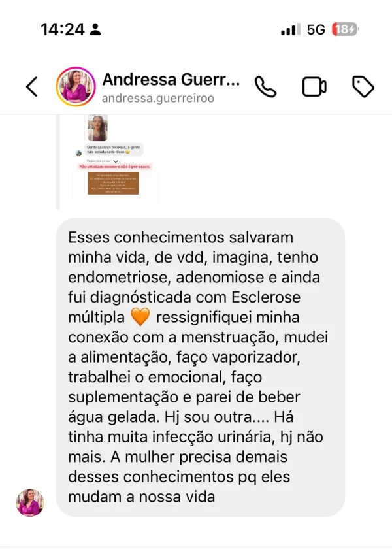Image resolution: width=392 pixels, height=556 pixels.
Task: Go back using the left chevron arrow
Action: [x=31, y=87]
